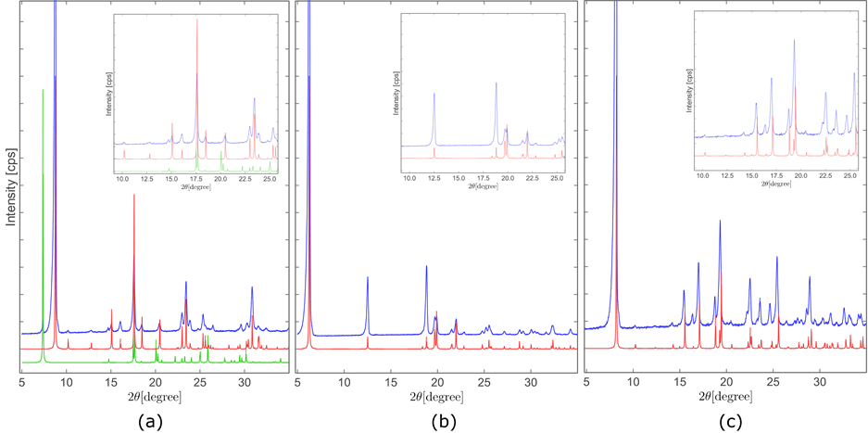868x433 pixels.
Task: Click tick label 10 on panel (b) main axis
Action: coord(345,383)
